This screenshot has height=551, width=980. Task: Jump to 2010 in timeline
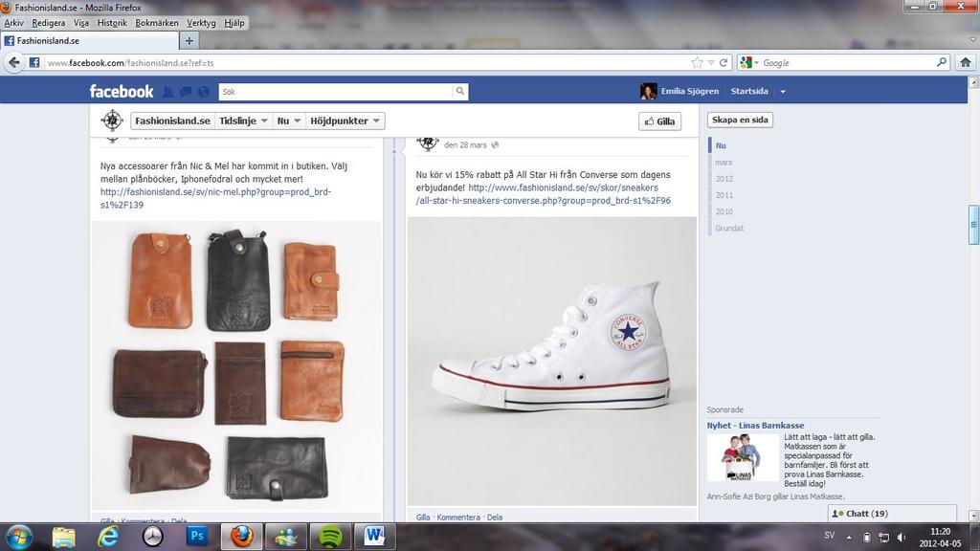724,211
